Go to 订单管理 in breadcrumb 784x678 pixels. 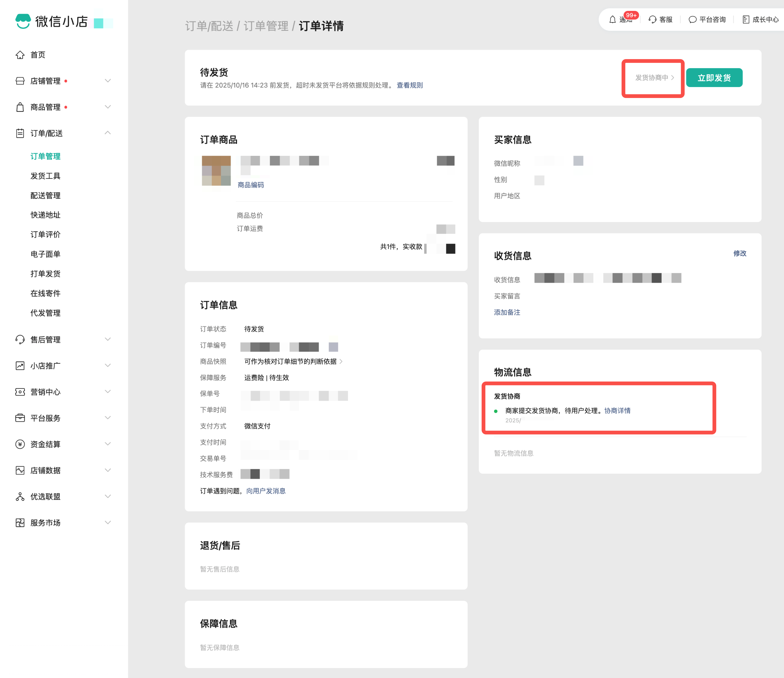coord(266,26)
